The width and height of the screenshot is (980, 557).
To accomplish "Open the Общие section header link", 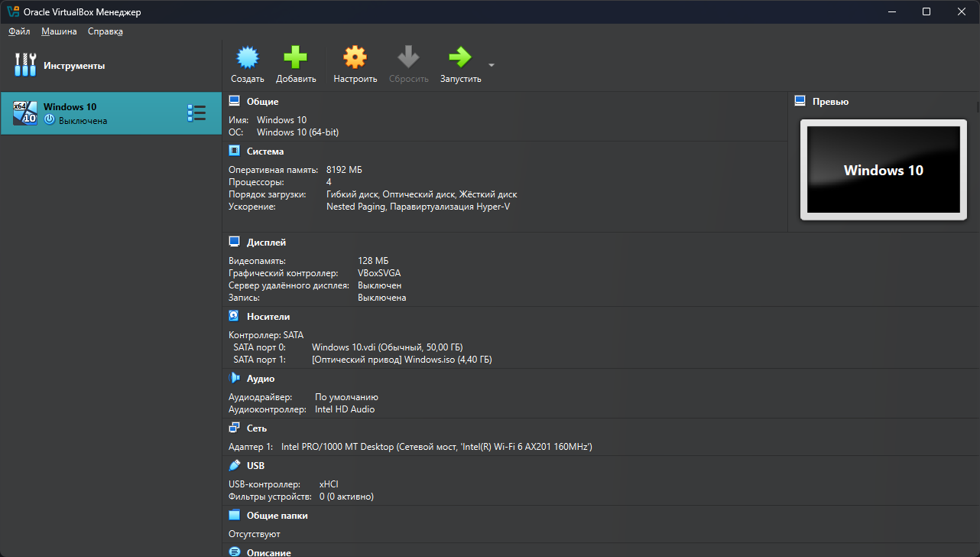I will 262,102.
